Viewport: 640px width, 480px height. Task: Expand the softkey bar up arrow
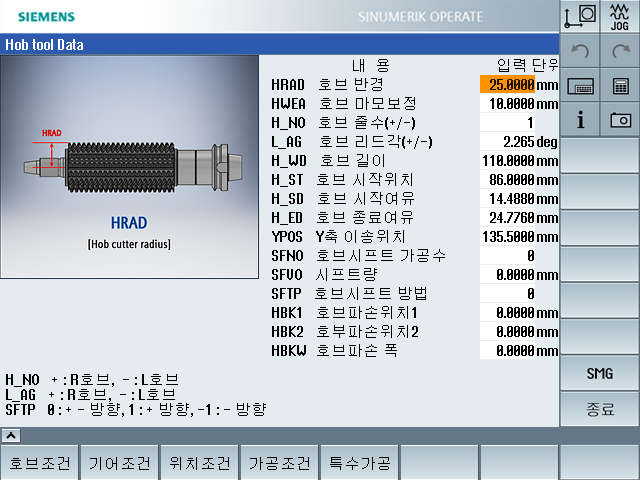11,436
